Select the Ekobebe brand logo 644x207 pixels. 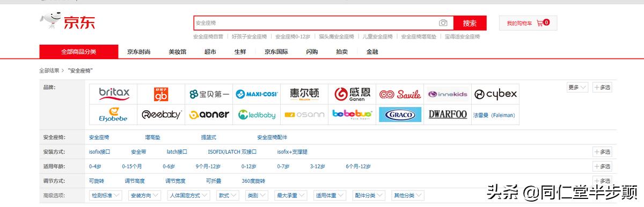[x=113, y=115]
